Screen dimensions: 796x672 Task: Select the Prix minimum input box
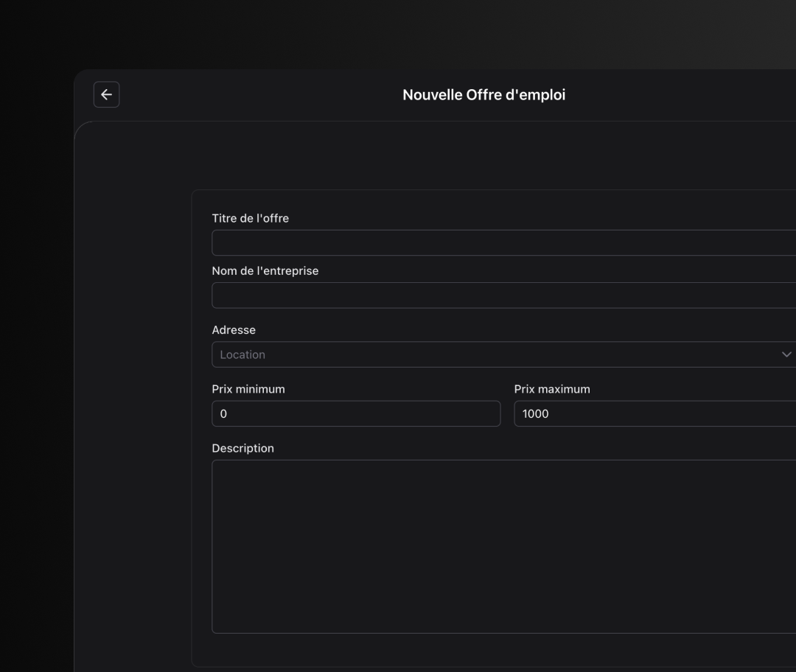point(356,413)
